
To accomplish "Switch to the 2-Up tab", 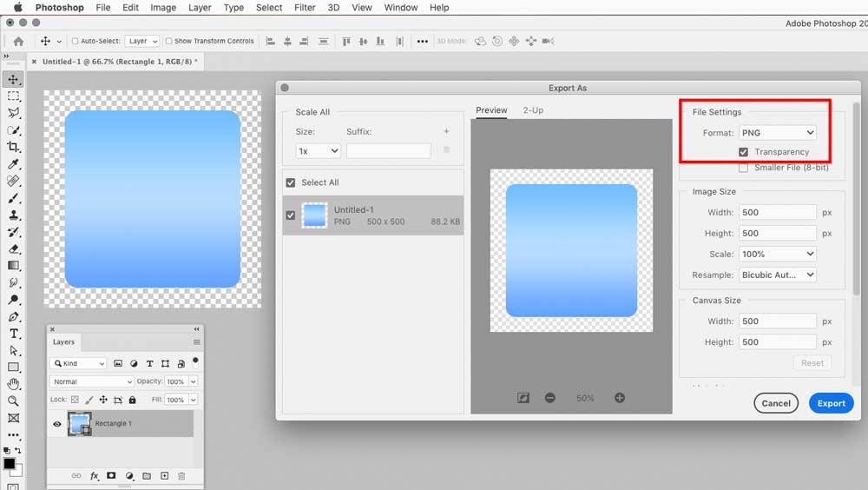I will (533, 110).
